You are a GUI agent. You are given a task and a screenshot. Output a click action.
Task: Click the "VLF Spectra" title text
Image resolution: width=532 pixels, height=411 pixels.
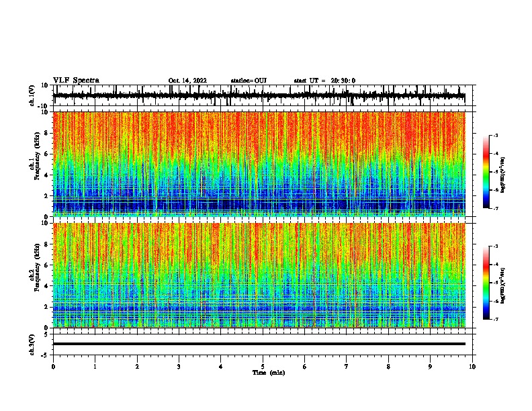(76, 81)
